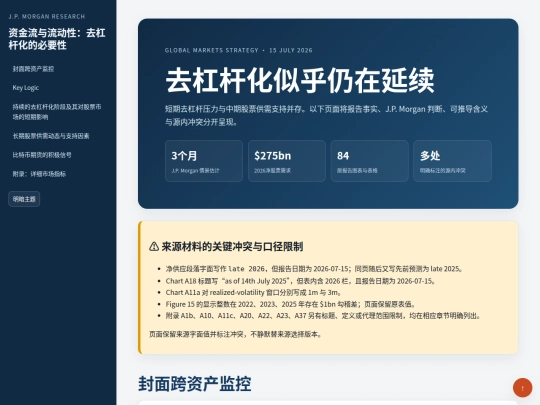This screenshot has height=405, width=540.
Task: Click GLOBAL MARKETS STRATEGY date line
Action: click(239, 50)
